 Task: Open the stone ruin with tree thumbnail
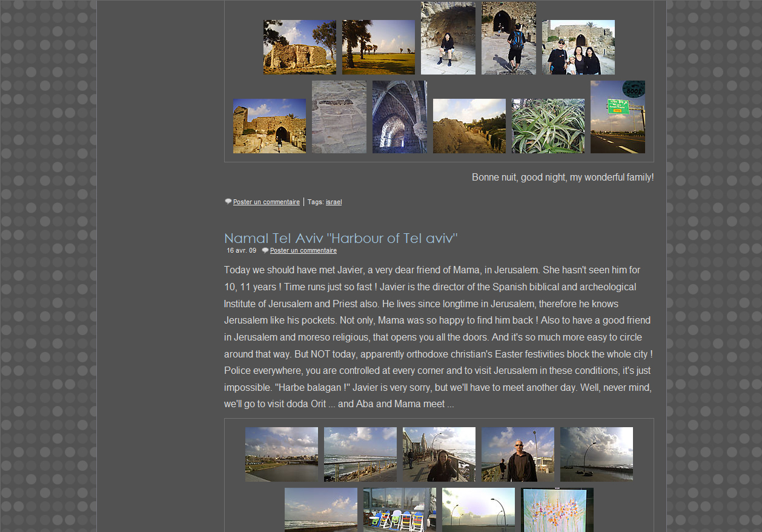[299, 47]
